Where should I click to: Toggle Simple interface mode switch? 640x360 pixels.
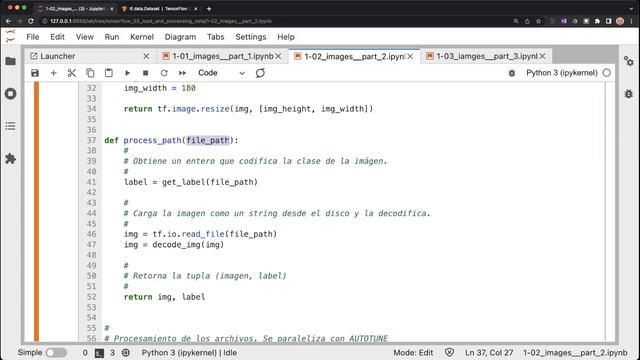tap(56, 353)
